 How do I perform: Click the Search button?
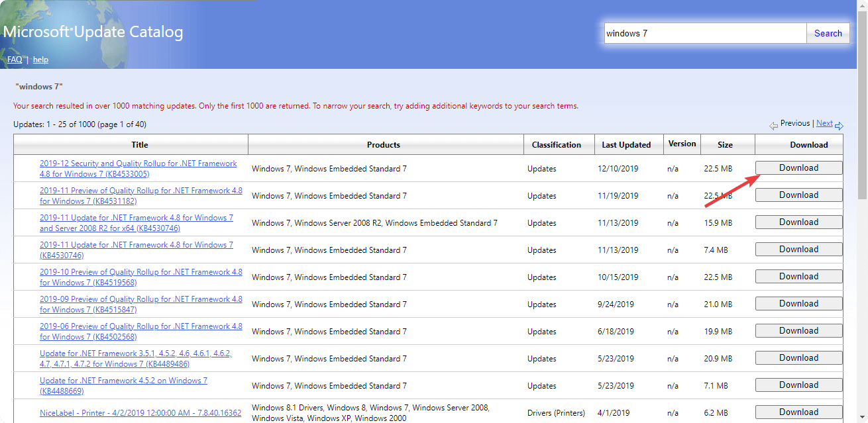point(828,33)
